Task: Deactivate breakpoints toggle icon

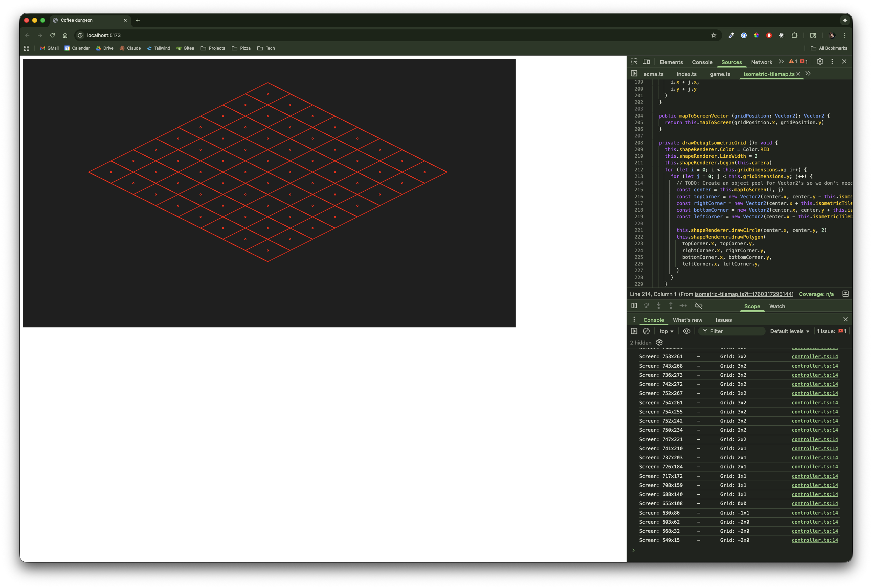Action: 699,306
